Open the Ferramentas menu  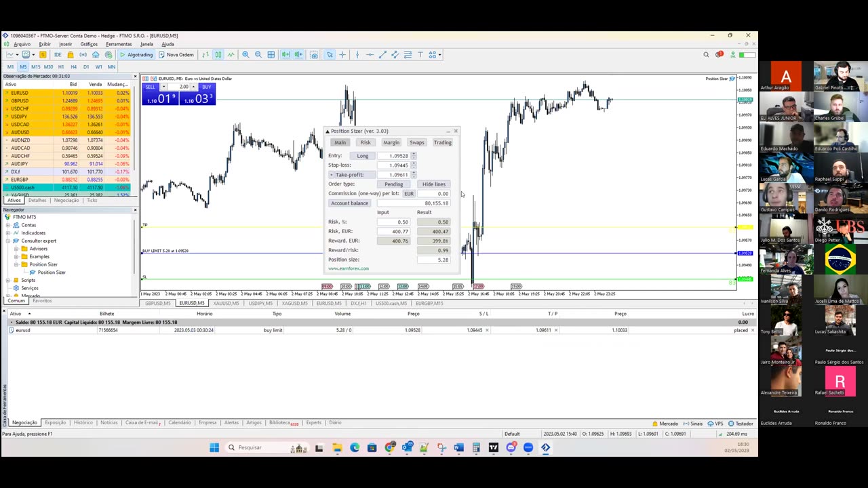point(119,44)
